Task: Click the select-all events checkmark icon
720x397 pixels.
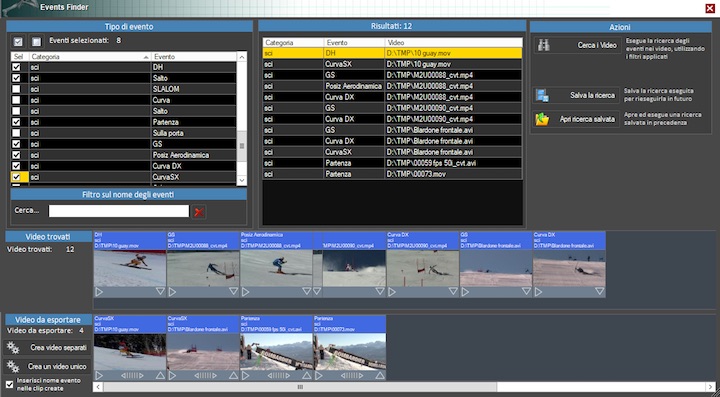Action: (18, 42)
